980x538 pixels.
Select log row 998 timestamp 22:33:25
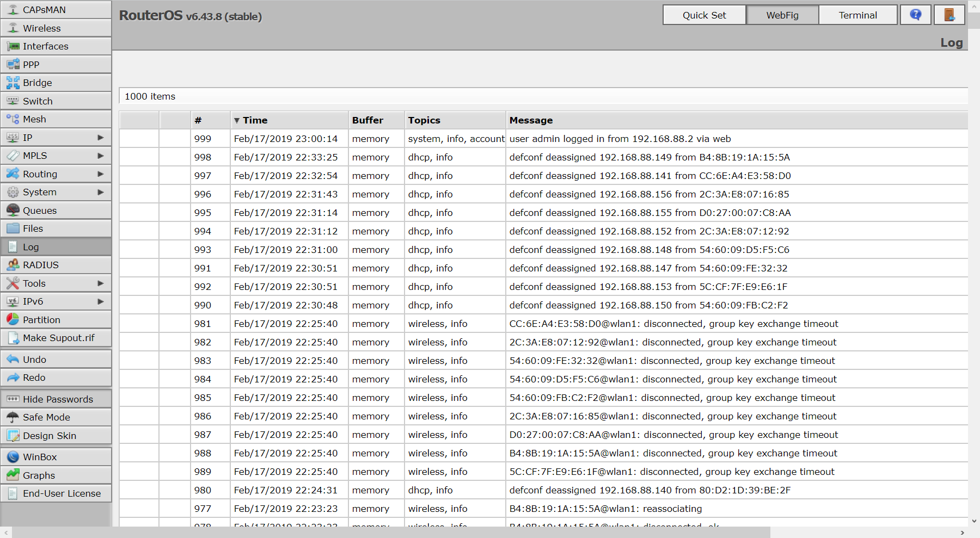pyautogui.click(x=286, y=157)
